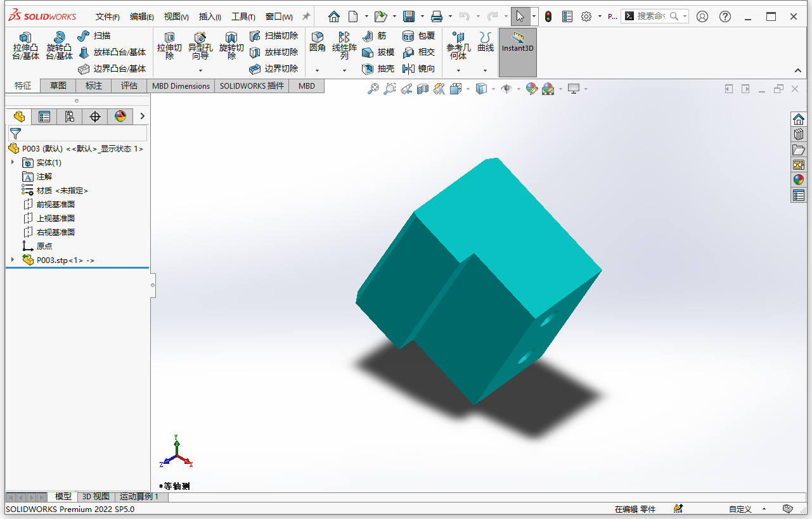Open the 异型孔向导 hole wizard
The image size is (812, 519).
click(200, 46)
